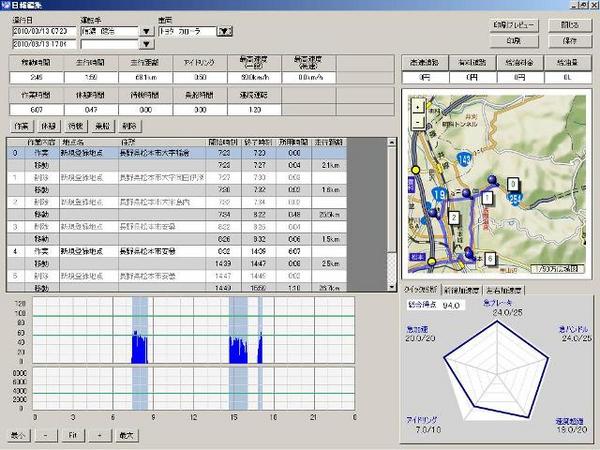
Task: Click map waypoint marker 0
Action: [x=512, y=185]
